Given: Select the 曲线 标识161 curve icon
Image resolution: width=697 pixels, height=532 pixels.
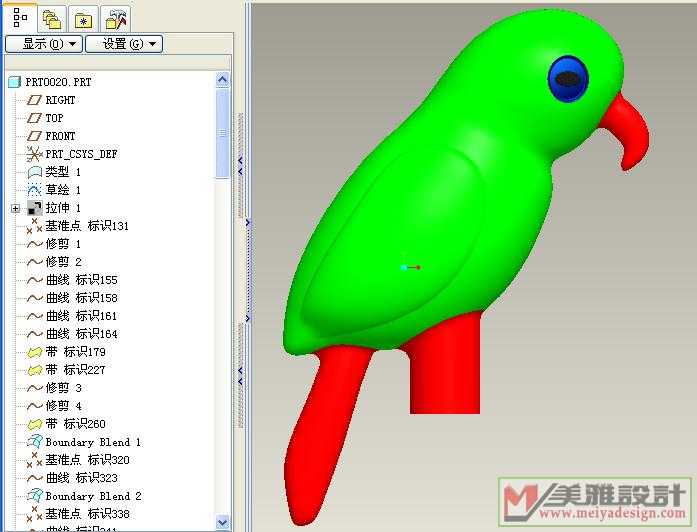Looking at the screenshot, I should pyautogui.click(x=34, y=316).
